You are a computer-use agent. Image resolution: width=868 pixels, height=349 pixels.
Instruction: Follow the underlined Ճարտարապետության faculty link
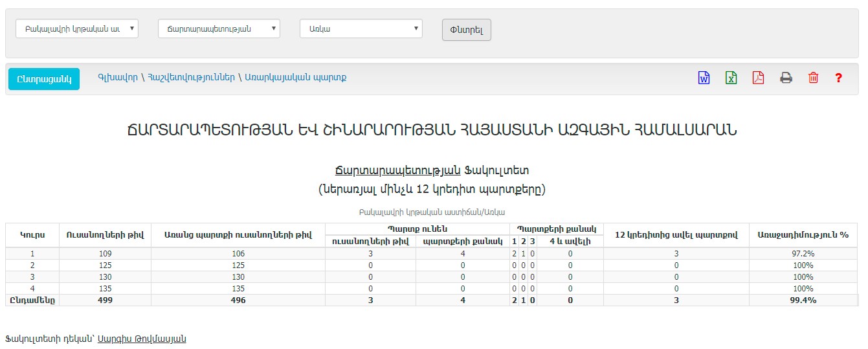(x=397, y=171)
